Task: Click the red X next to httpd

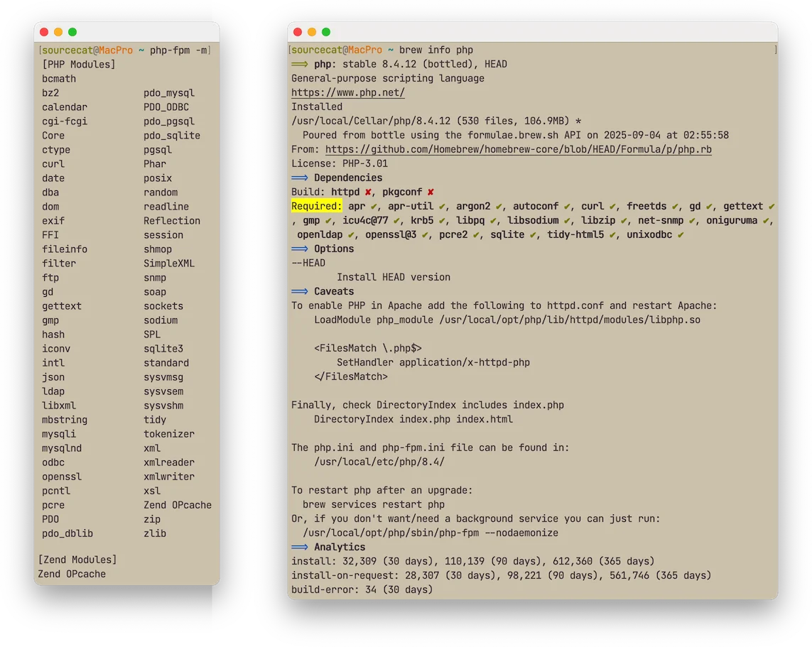Action: 368,192
